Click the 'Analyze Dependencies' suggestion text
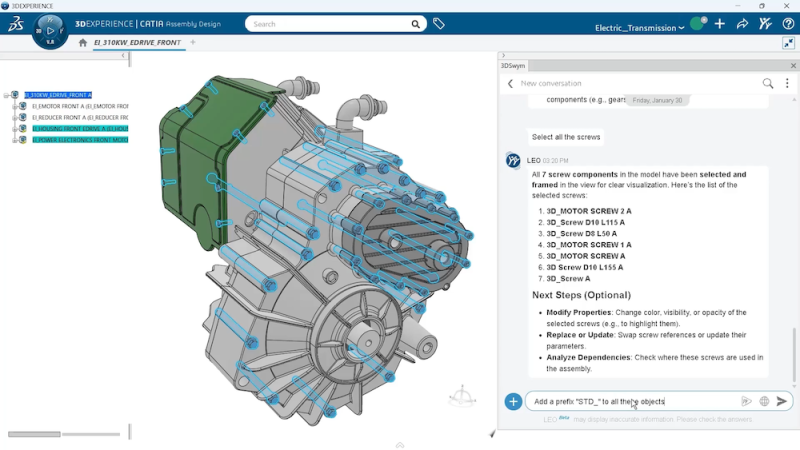The image size is (800, 450). [588, 357]
